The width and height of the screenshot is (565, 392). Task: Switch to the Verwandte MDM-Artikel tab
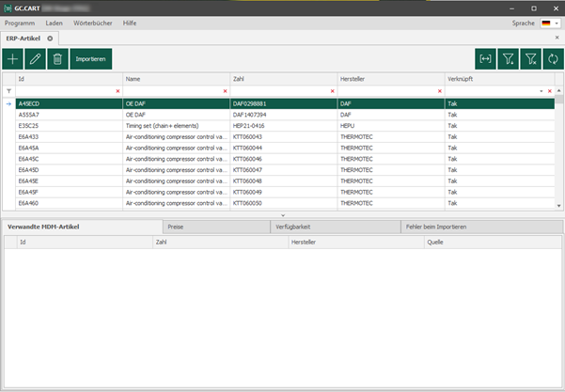82,227
